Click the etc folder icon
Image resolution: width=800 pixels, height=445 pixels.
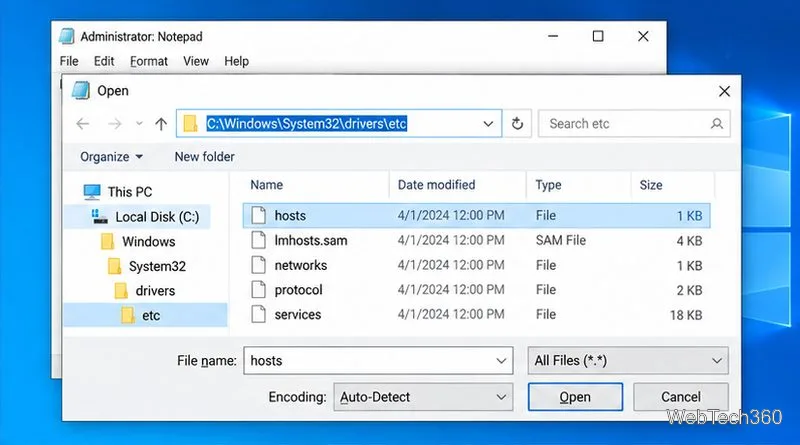(128, 315)
